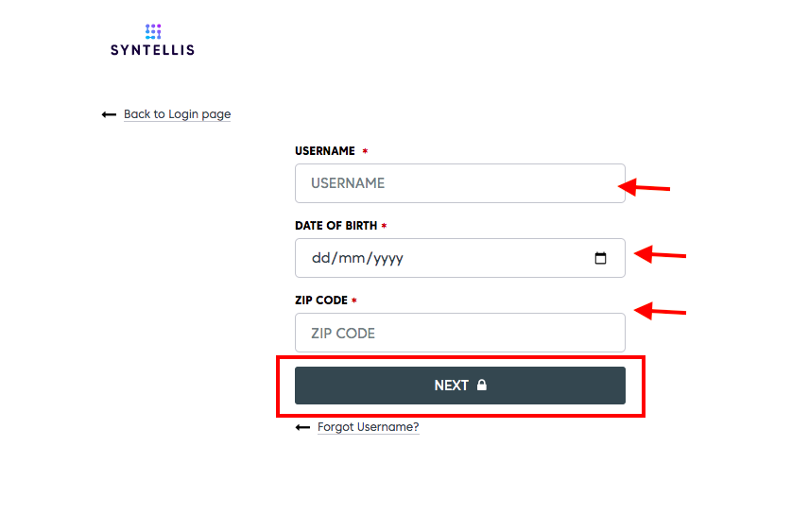The height and width of the screenshot is (532, 809).
Task: Click the back arrow beside Back to Login page
Action: point(109,114)
